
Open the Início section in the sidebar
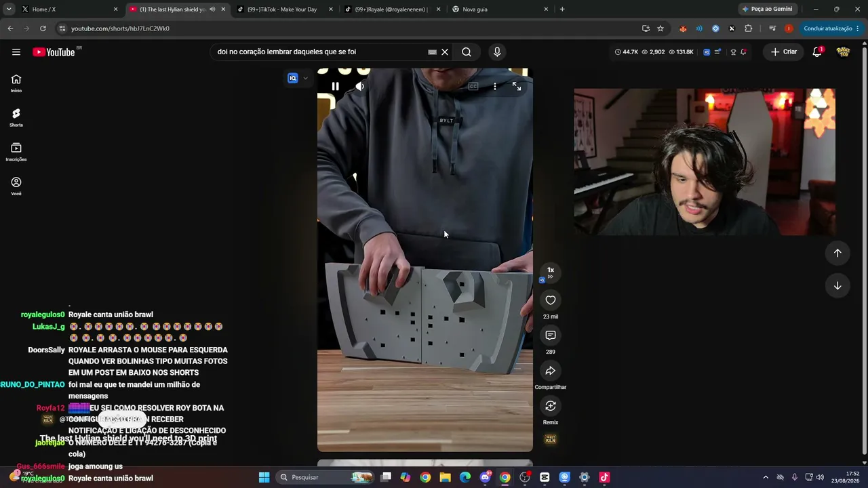[16, 83]
